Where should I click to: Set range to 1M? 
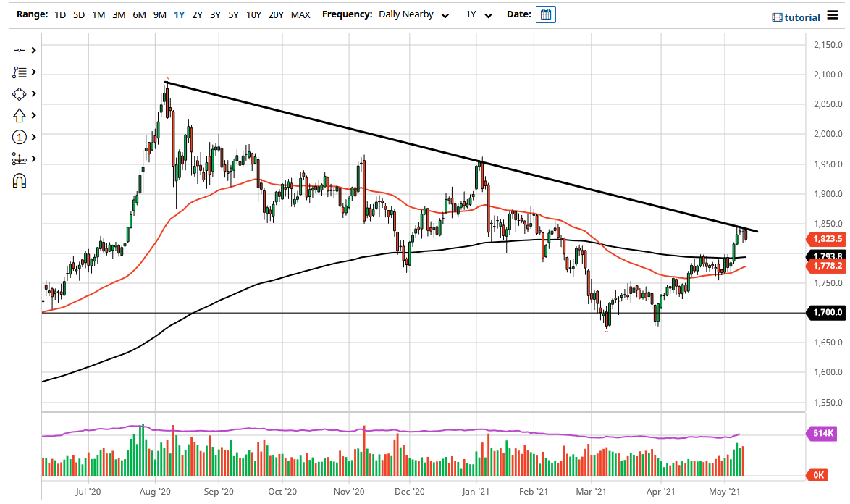pyautogui.click(x=98, y=14)
